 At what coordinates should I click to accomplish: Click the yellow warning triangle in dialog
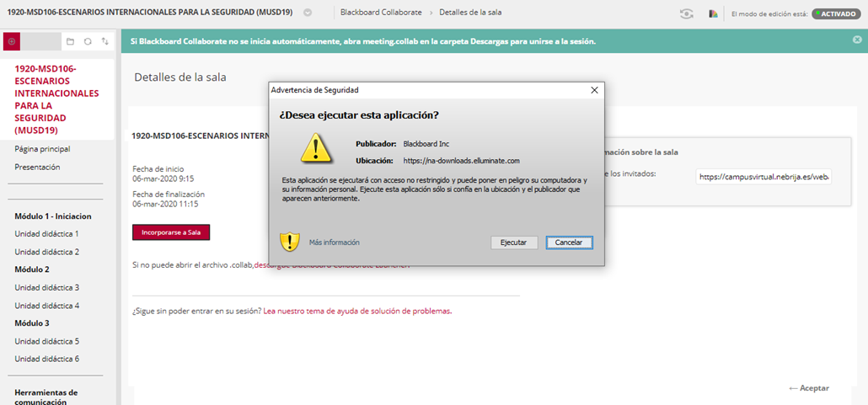316,147
